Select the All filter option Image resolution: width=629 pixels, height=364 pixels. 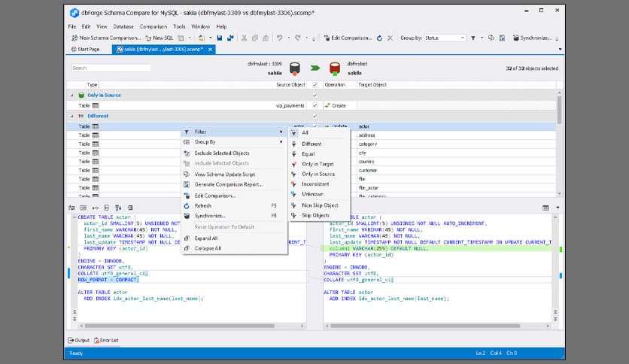coord(319,132)
